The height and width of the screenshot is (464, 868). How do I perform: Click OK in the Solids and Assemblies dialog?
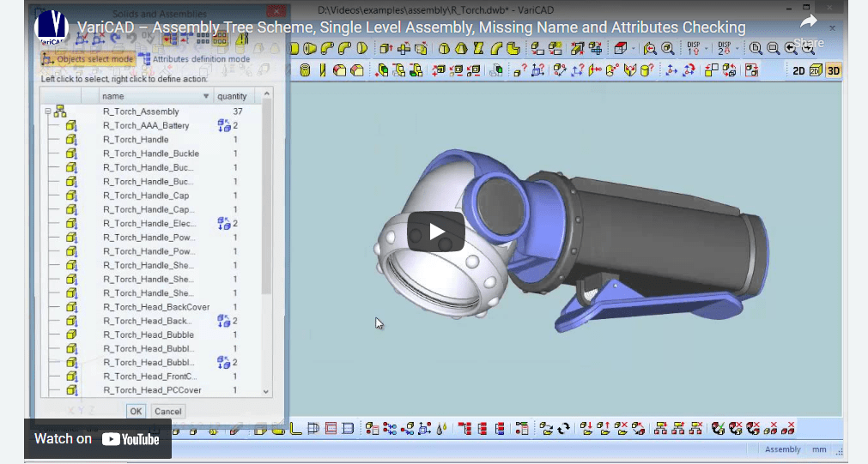136,411
